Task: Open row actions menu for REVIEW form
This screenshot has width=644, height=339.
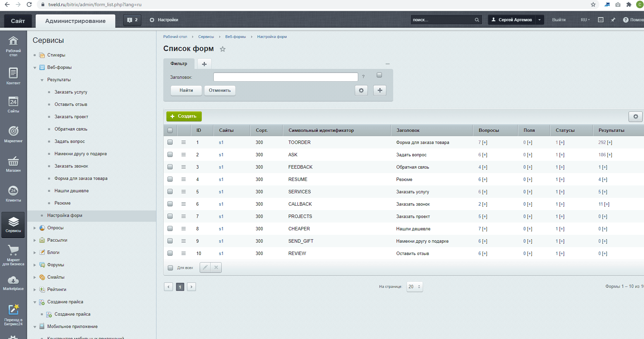Action: click(x=184, y=253)
